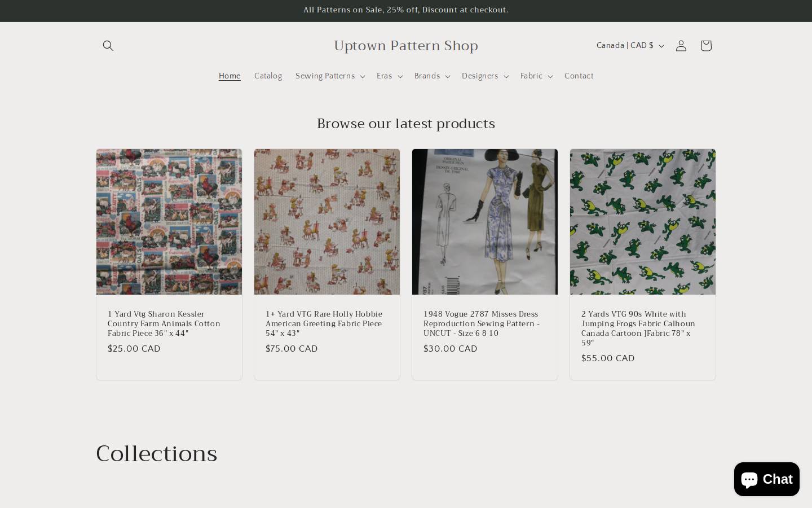This screenshot has width=812, height=508.
Task: Expand the Brands menu
Action: pyautogui.click(x=432, y=76)
